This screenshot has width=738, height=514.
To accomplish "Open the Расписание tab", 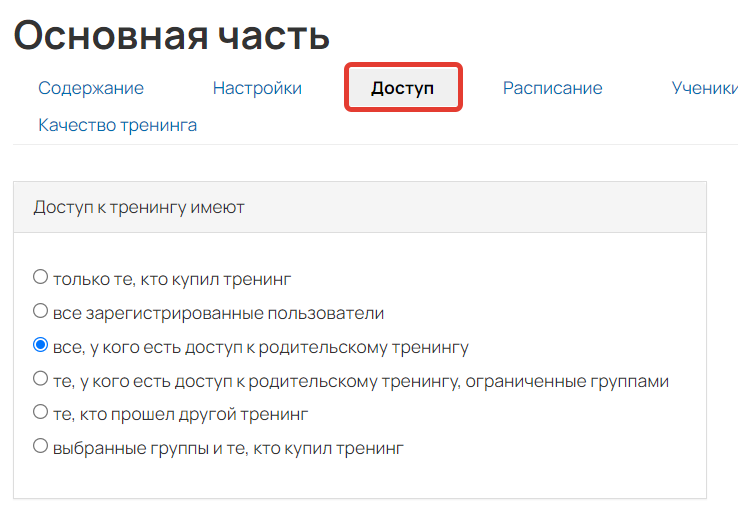I will click(x=553, y=88).
